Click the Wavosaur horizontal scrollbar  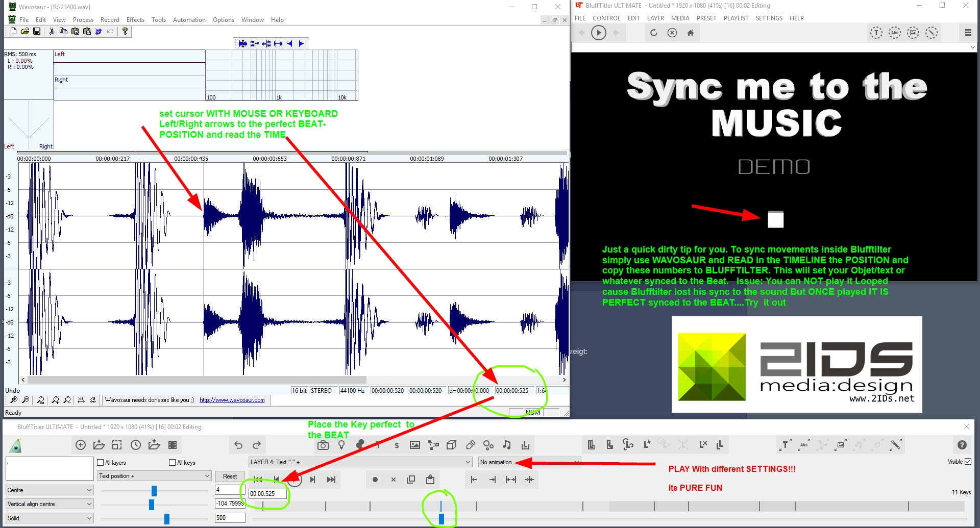(x=197, y=380)
